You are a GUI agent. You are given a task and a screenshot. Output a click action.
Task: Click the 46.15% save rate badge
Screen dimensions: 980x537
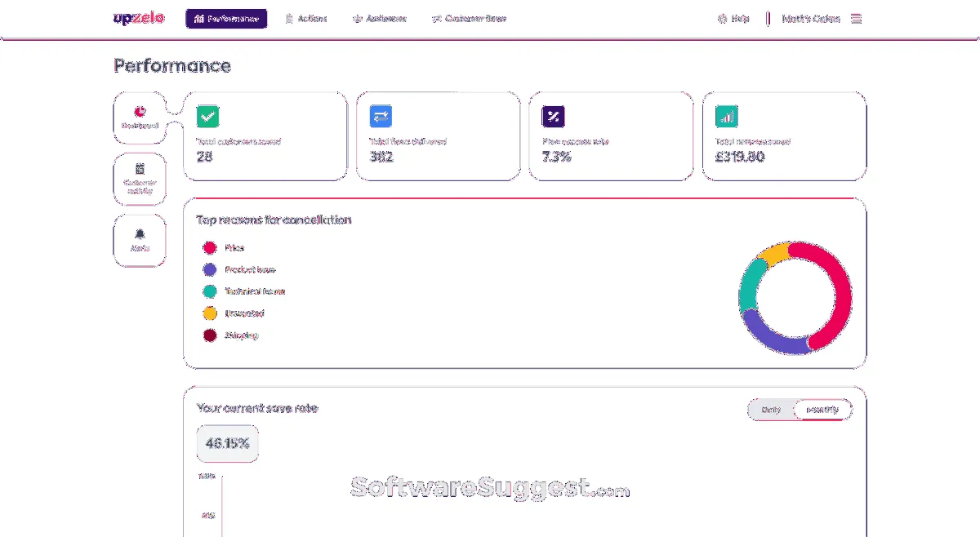[x=227, y=444]
